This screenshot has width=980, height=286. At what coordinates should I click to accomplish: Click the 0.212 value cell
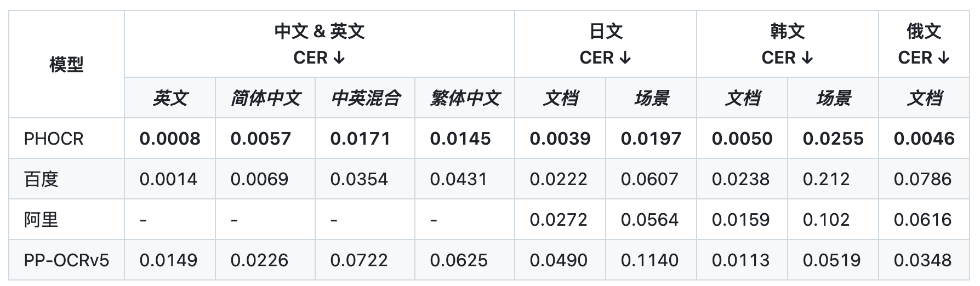[826, 179]
